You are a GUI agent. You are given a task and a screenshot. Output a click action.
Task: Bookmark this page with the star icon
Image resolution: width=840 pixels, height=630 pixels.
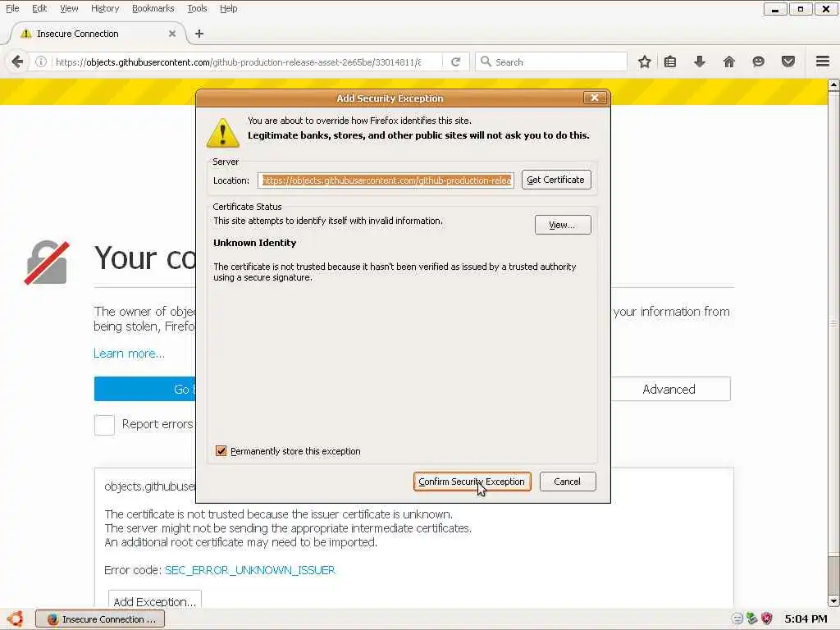click(x=645, y=62)
